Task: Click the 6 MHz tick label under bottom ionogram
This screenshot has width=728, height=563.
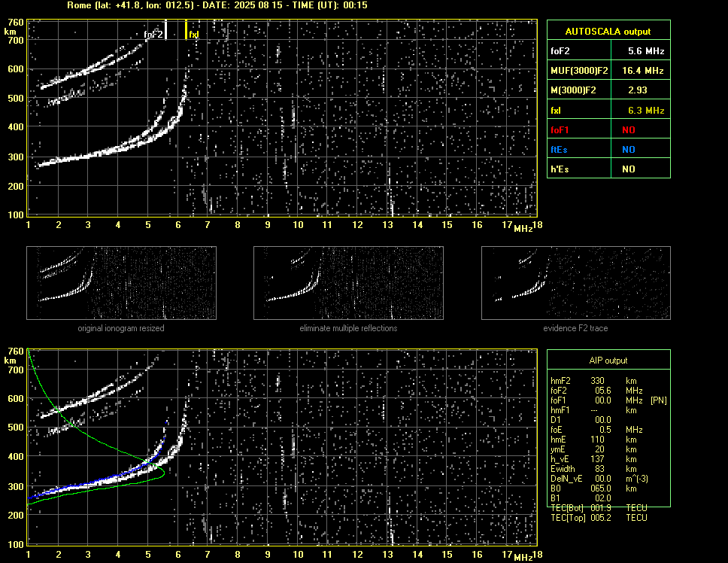Action: click(x=177, y=554)
